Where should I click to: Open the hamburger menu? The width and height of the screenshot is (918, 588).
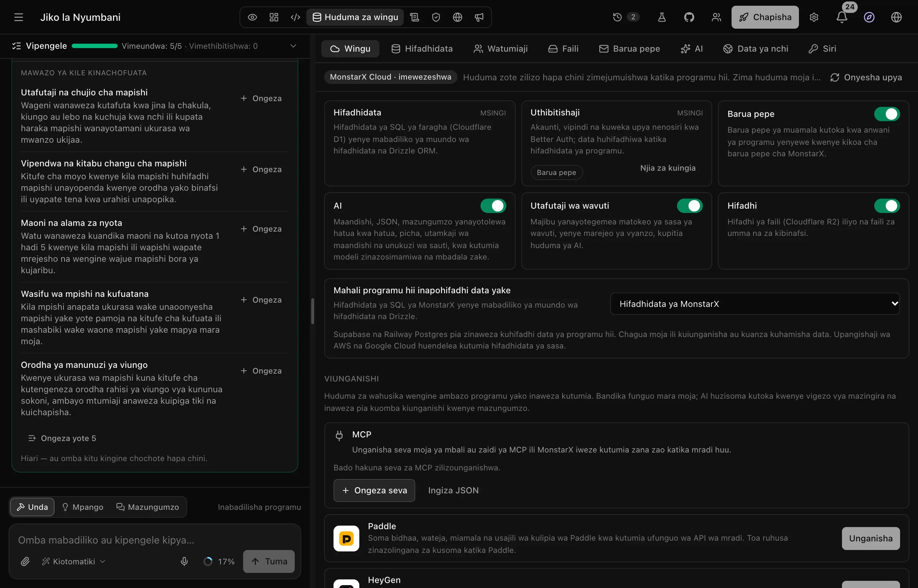[x=19, y=17]
